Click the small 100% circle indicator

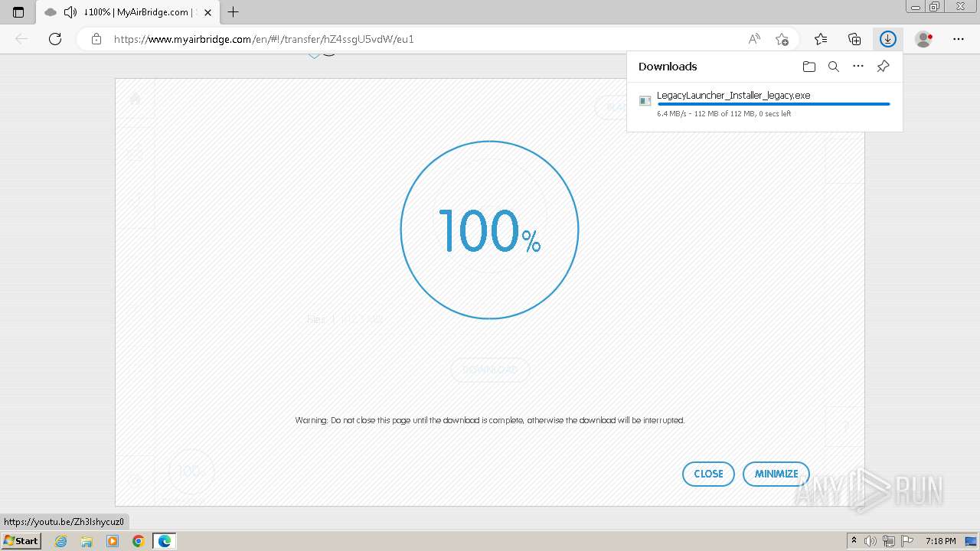click(191, 471)
